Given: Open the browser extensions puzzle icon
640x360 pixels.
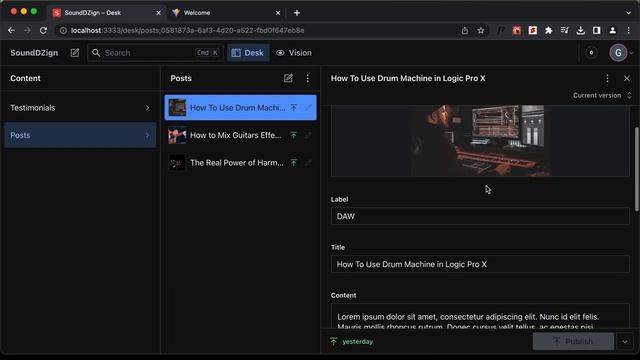Looking at the screenshot, I should pos(549,30).
